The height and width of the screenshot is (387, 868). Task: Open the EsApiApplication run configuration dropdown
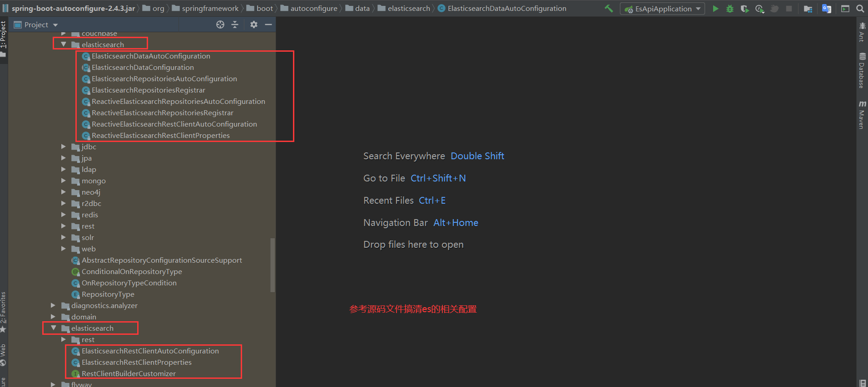[x=663, y=9]
